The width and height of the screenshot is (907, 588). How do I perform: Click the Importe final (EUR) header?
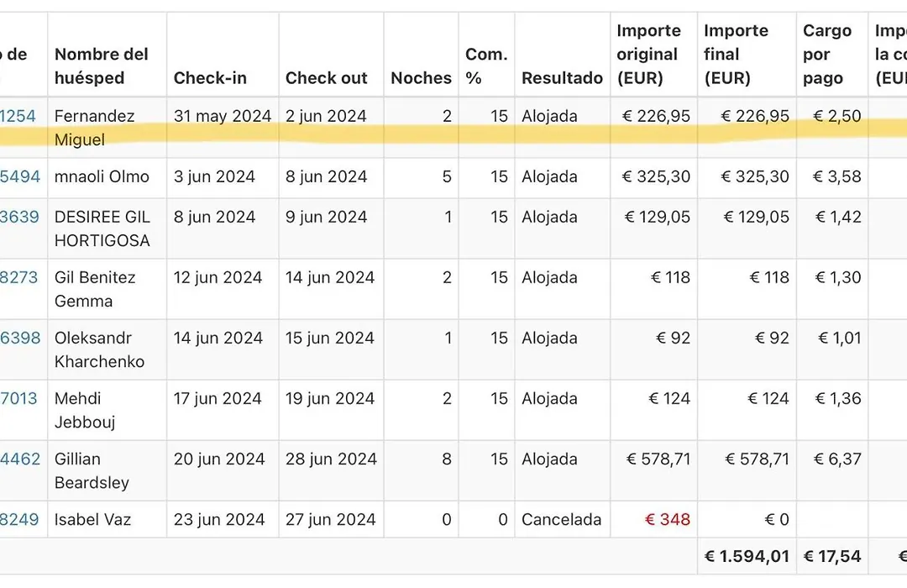736,55
